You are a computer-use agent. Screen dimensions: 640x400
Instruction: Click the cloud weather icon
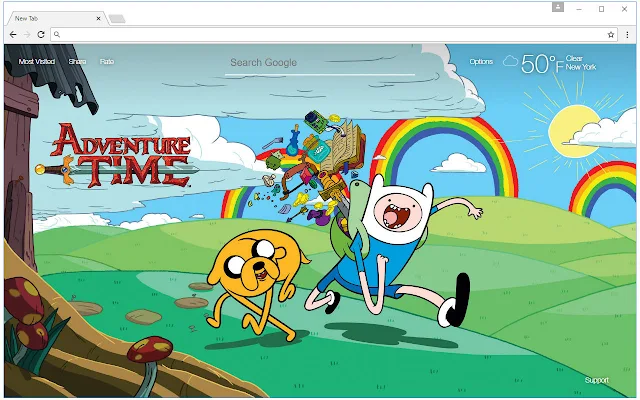510,61
